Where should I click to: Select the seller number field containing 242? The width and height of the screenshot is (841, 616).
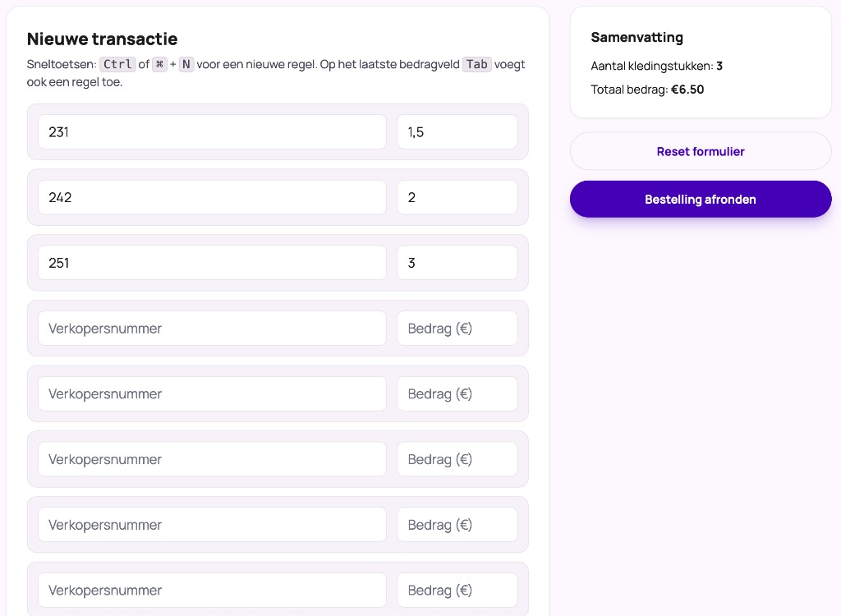212,197
